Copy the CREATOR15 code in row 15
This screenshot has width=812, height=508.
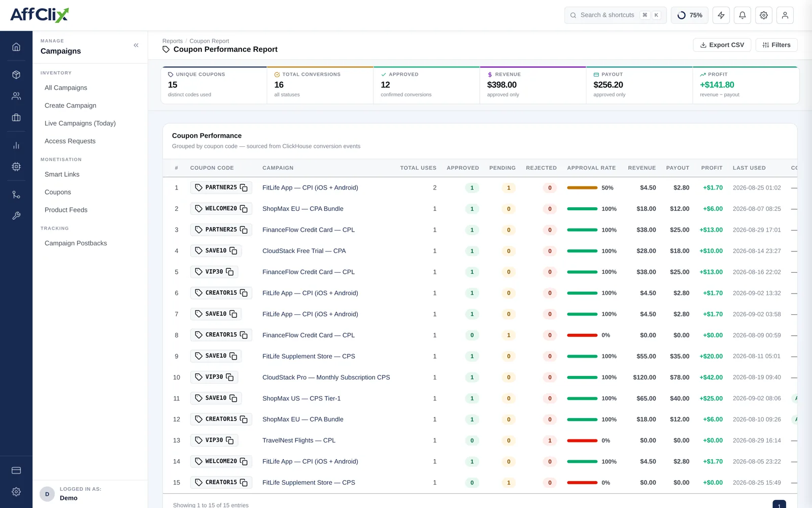244,483
